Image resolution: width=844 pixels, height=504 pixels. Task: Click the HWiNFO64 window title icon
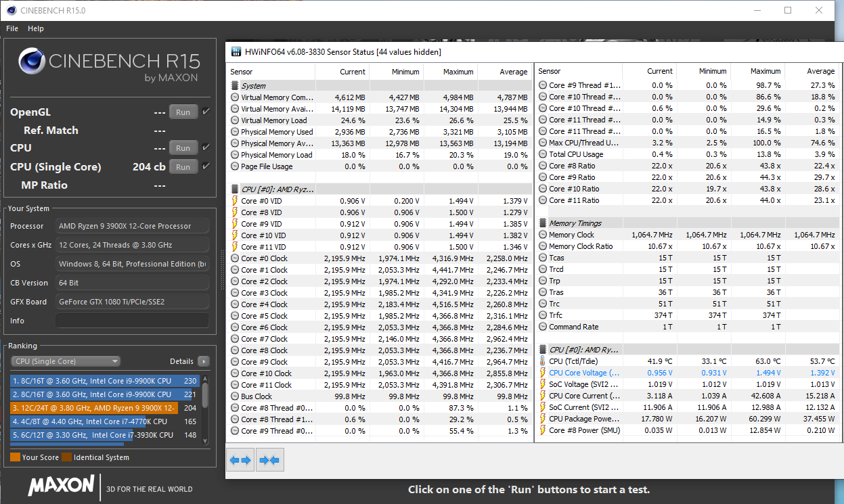click(x=236, y=52)
